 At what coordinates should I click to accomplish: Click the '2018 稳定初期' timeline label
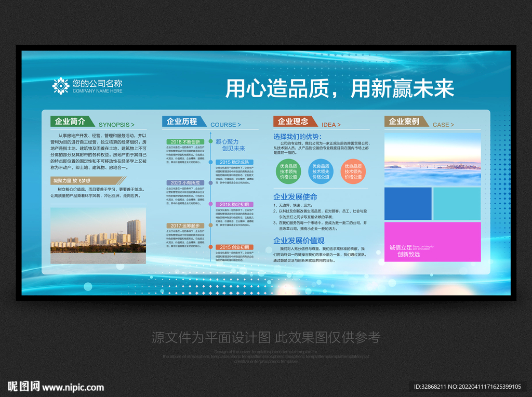click(x=234, y=204)
